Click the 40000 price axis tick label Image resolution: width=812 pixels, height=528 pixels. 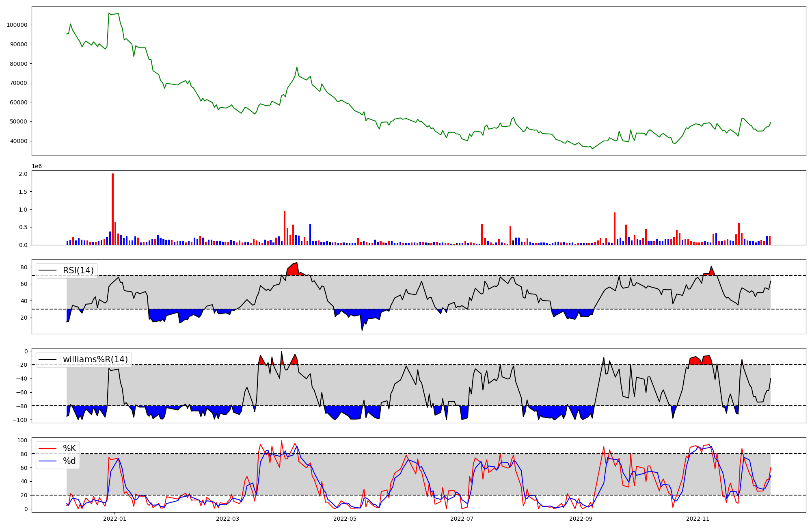(x=19, y=141)
